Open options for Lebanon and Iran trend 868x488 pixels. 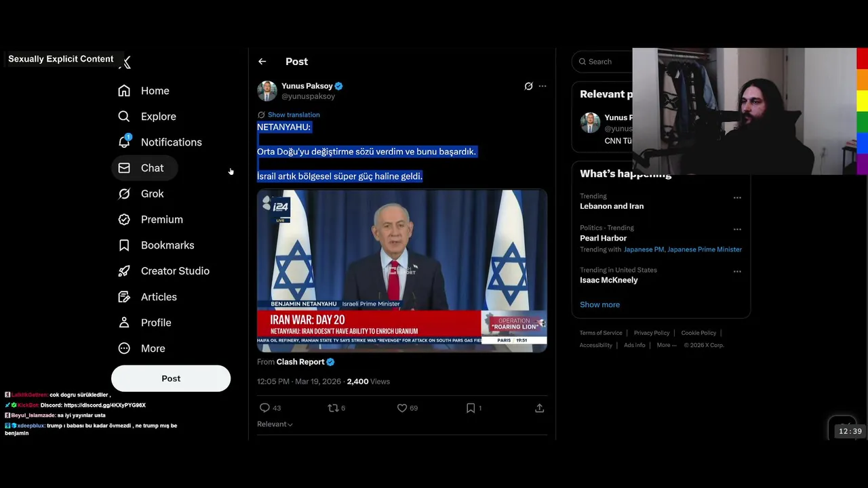737,198
